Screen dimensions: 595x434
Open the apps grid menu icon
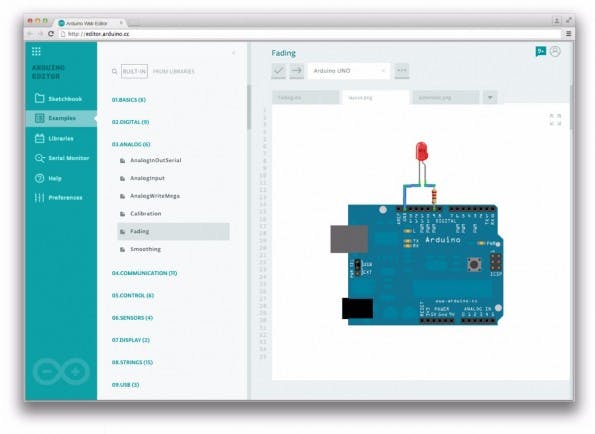click(36, 51)
